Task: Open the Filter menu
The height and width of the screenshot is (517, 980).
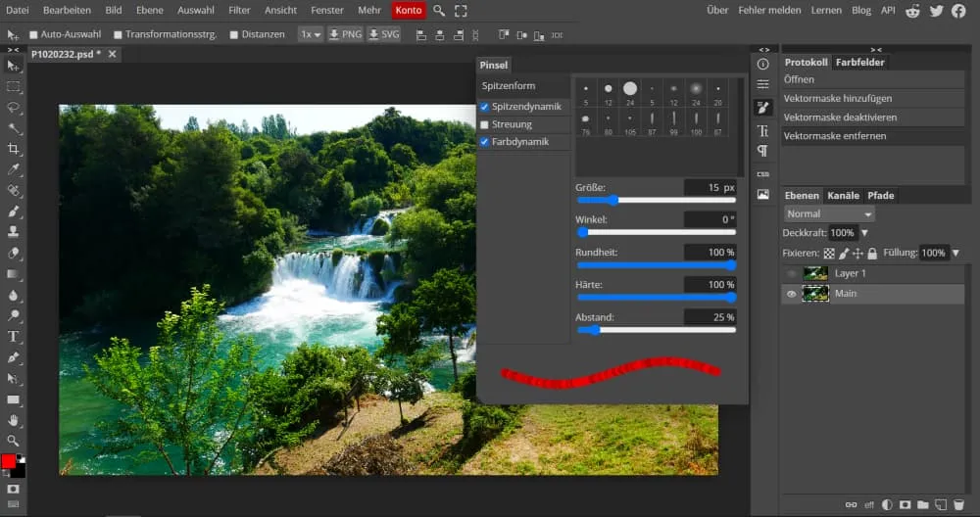Action: [x=239, y=11]
